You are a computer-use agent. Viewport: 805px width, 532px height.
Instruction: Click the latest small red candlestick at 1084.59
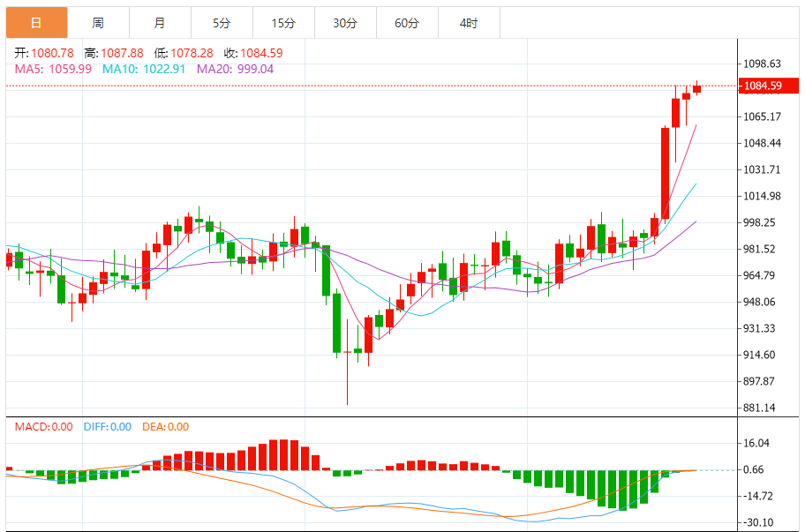(696, 88)
